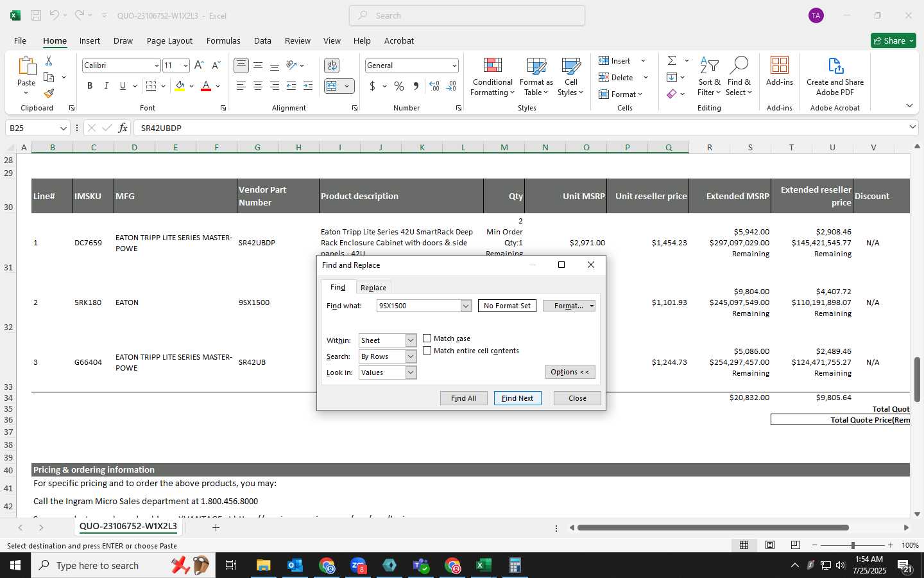Expand the Name Box dropdown arrow
924x578 pixels.
tap(63, 128)
